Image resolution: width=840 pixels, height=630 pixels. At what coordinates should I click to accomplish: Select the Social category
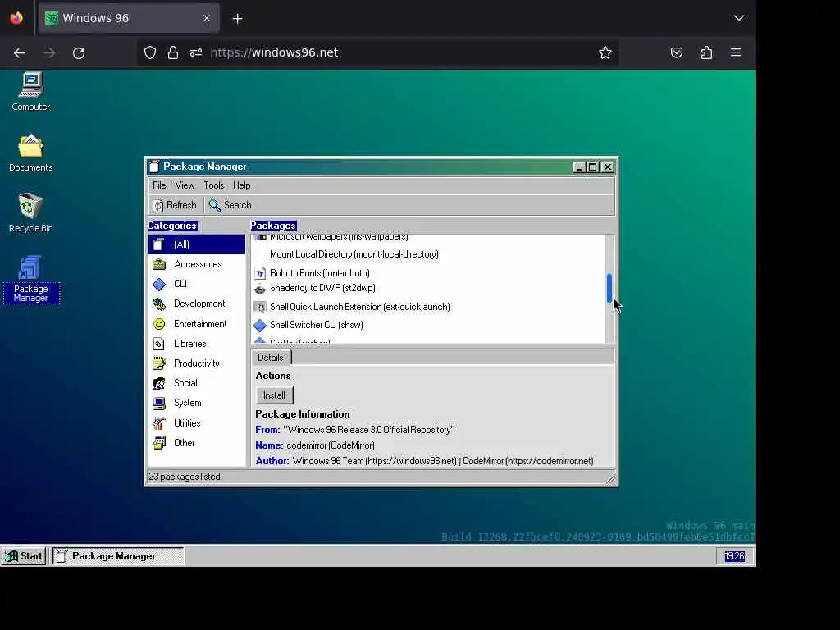197,383
